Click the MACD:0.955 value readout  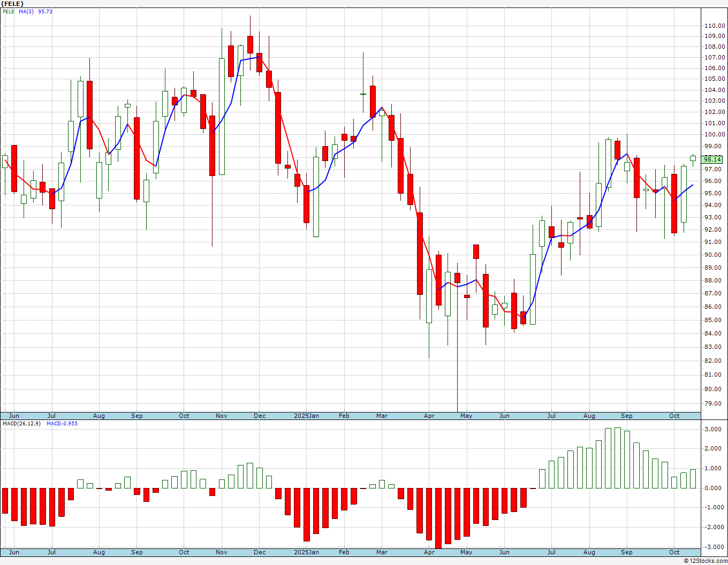pyautogui.click(x=62, y=423)
